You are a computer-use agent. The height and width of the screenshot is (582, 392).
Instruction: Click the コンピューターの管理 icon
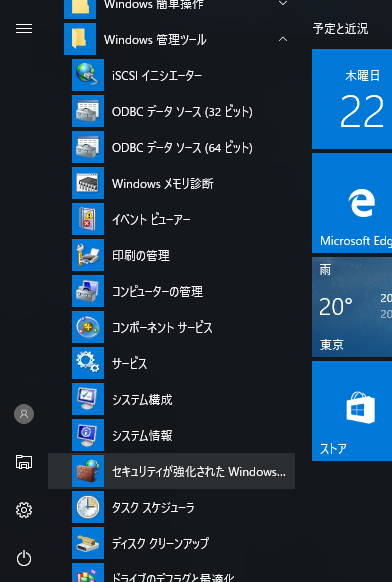88,291
